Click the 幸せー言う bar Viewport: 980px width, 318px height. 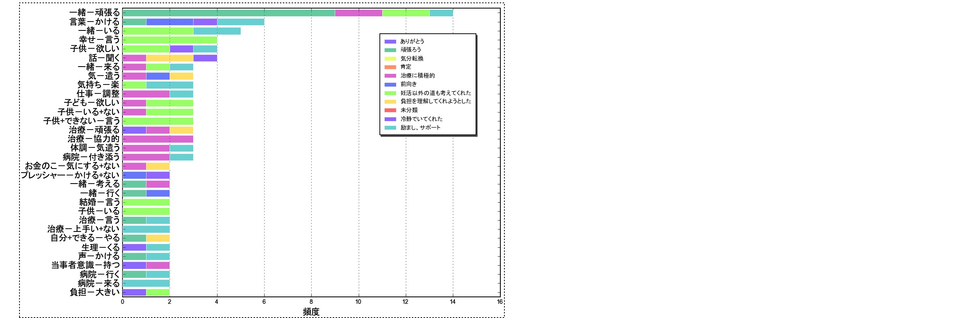[170, 40]
